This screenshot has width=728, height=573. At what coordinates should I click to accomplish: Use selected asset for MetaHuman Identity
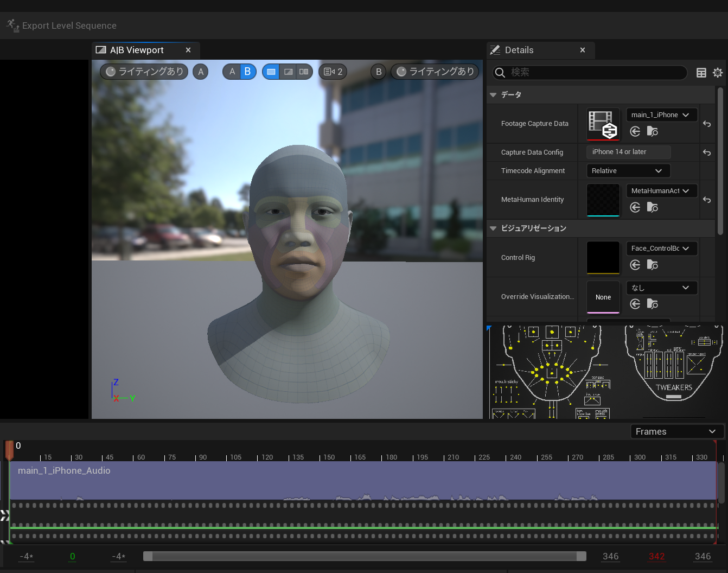(x=635, y=207)
